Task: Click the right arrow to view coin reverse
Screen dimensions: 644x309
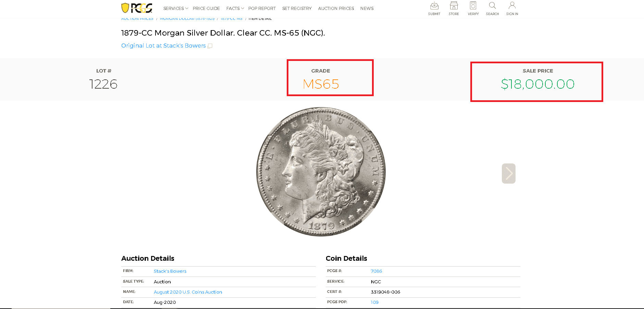Action: pos(509,173)
